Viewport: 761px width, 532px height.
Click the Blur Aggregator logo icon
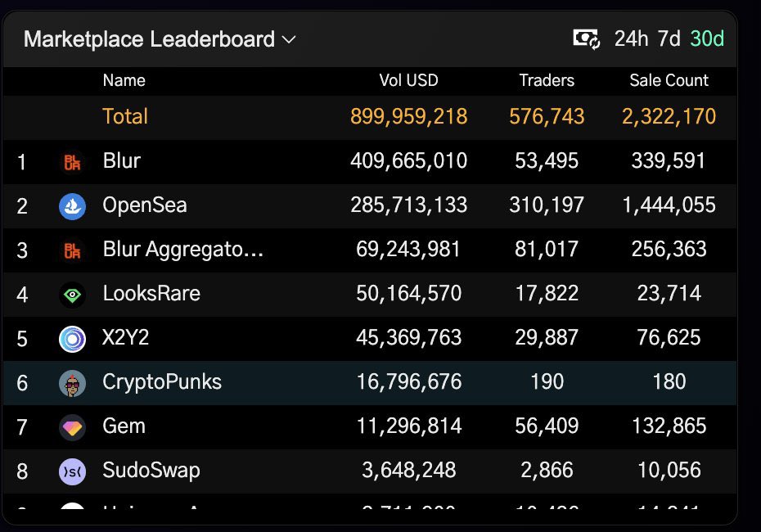coord(72,250)
